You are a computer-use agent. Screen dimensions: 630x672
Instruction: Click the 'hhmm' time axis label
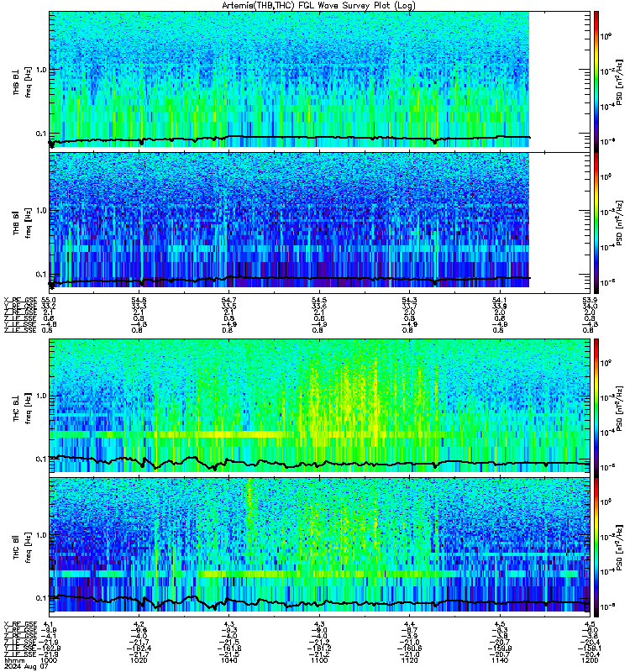(14, 660)
